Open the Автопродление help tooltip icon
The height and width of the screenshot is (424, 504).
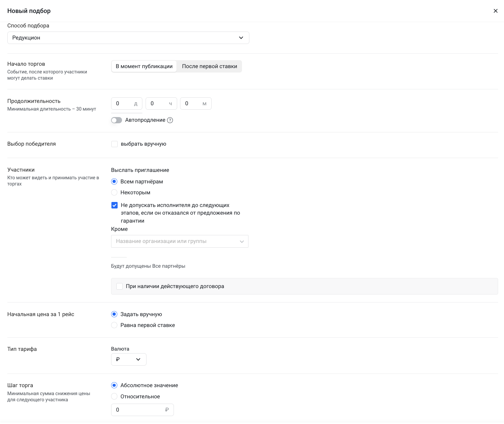(170, 120)
